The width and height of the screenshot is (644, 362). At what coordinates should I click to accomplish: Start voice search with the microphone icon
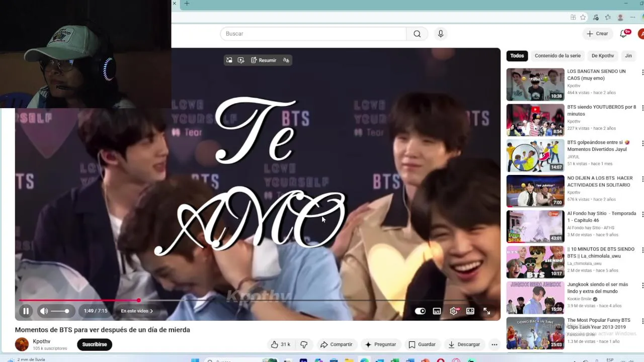coord(441,34)
